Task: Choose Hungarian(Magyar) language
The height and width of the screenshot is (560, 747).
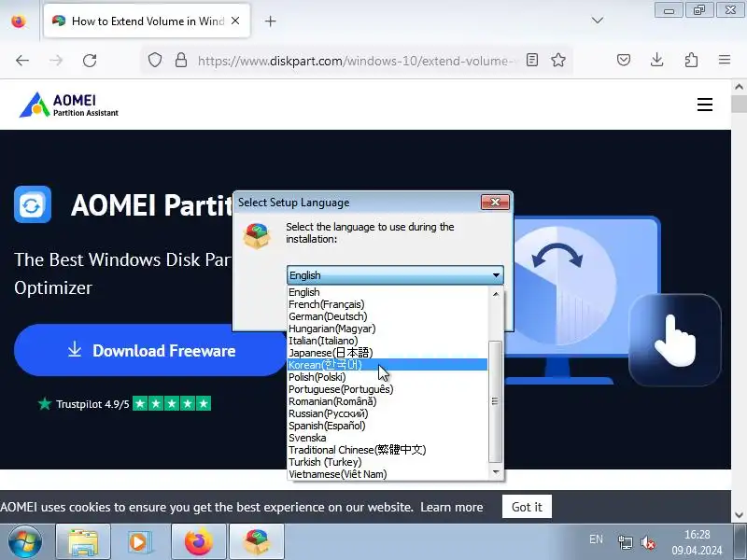Action: pos(388,329)
